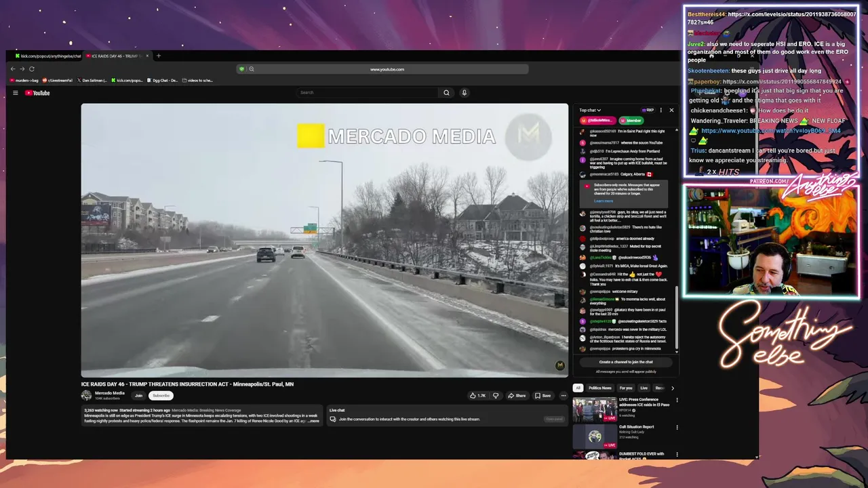Viewport: 868px width, 488px height.
Task: Click the live chat scrollbar
Action: [x=675, y=319]
